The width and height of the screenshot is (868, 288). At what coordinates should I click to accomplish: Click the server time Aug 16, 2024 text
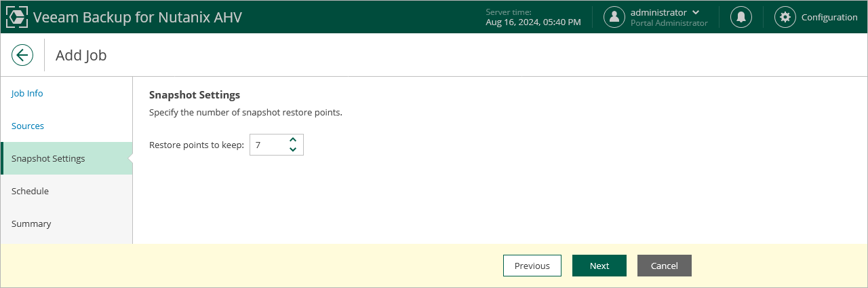[x=533, y=22]
